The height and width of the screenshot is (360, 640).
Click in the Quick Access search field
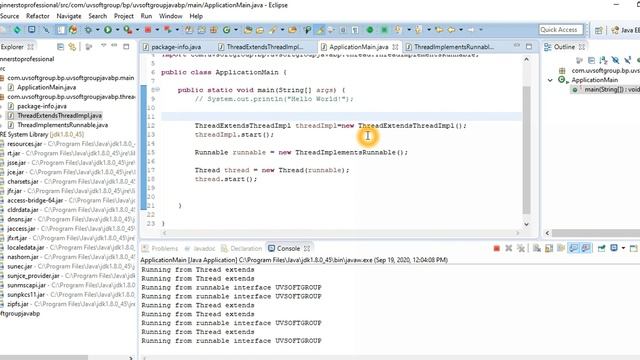click(561, 30)
